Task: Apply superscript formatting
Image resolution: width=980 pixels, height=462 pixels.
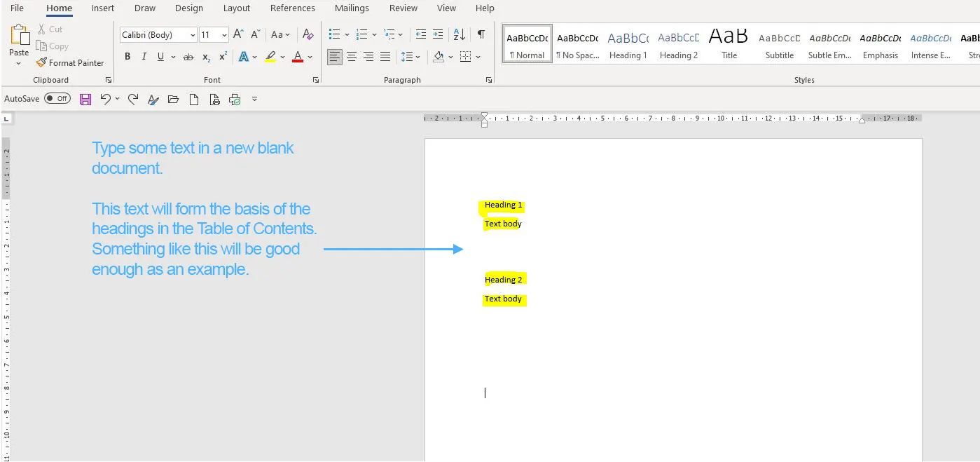Action: [223, 57]
